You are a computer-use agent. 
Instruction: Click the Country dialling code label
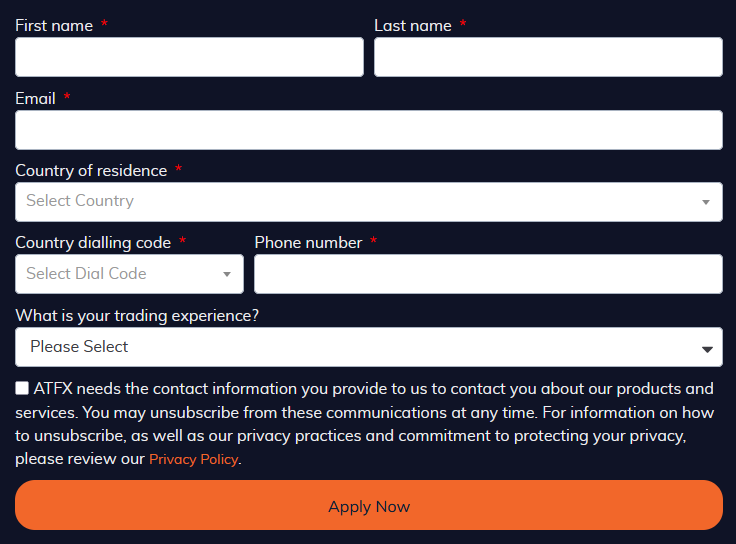click(93, 243)
